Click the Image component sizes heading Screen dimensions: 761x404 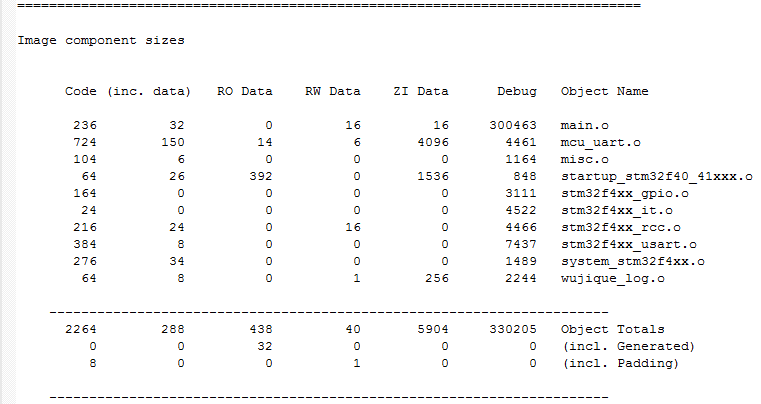101,40
